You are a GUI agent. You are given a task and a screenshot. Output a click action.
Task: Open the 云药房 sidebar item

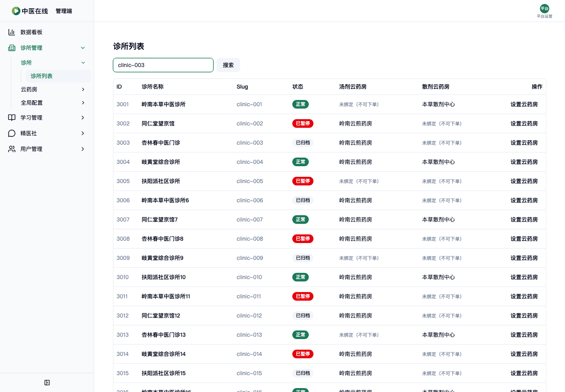[53, 89]
